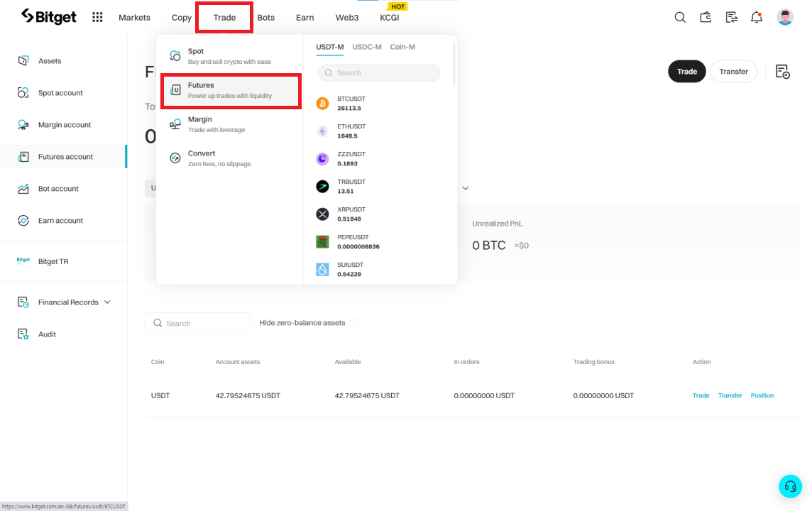Screen dimensions: 812x511
Task: Click the Account assets column header
Action: coord(237,362)
